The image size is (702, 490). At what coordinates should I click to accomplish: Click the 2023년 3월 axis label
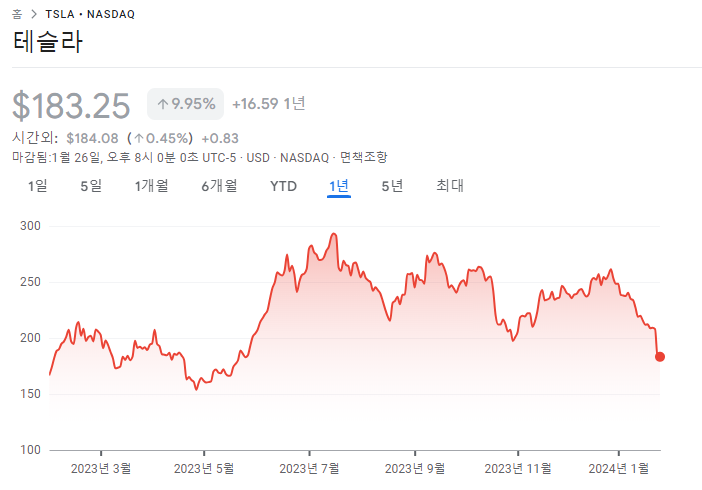click(x=101, y=469)
